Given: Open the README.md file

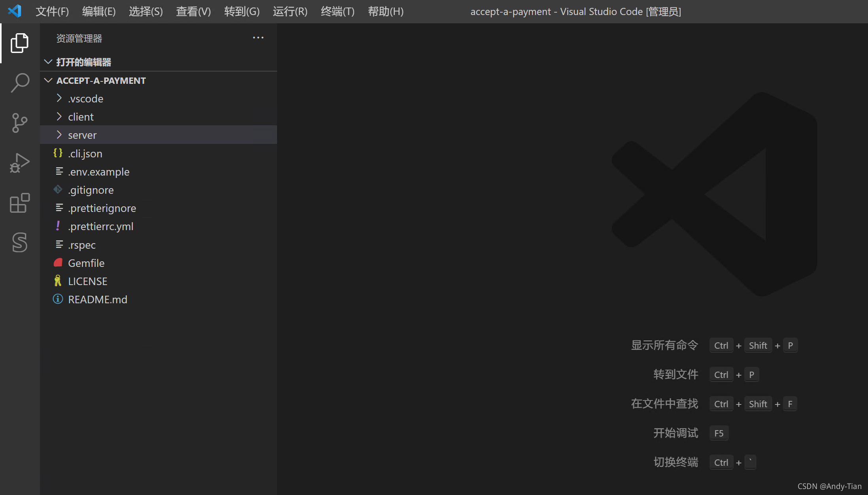Looking at the screenshot, I should (x=97, y=300).
